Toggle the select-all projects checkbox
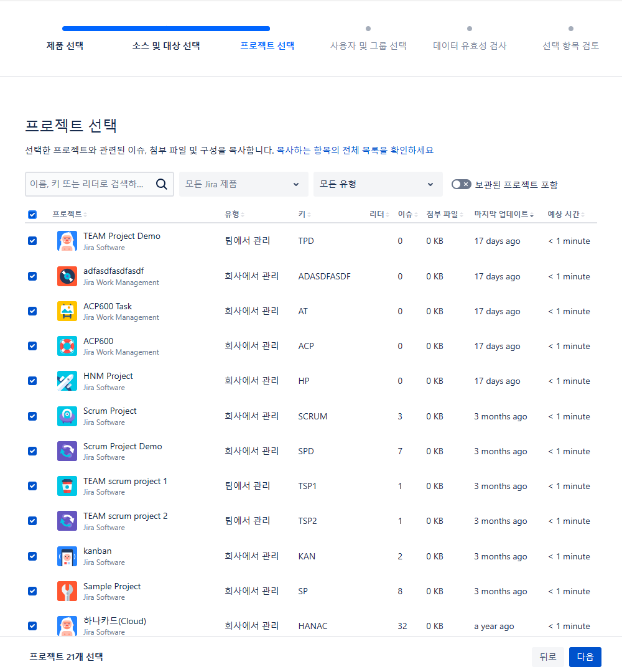The width and height of the screenshot is (622, 672). pos(32,215)
